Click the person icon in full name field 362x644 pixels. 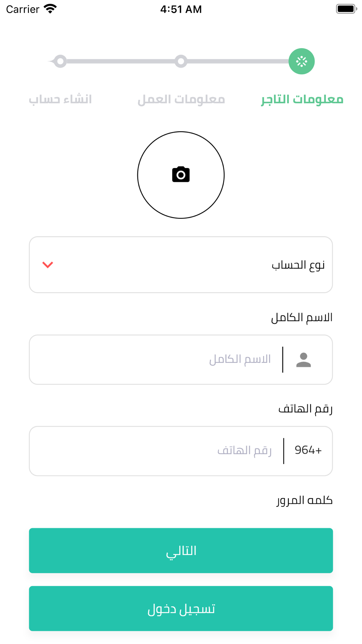pyautogui.click(x=303, y=360)
